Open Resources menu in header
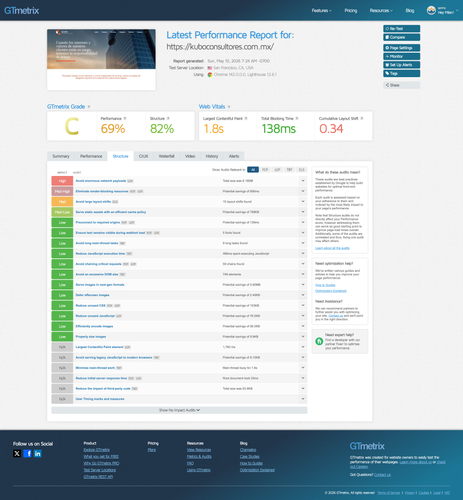Viewport: 463px width, 500px height. tap(381, 11)
